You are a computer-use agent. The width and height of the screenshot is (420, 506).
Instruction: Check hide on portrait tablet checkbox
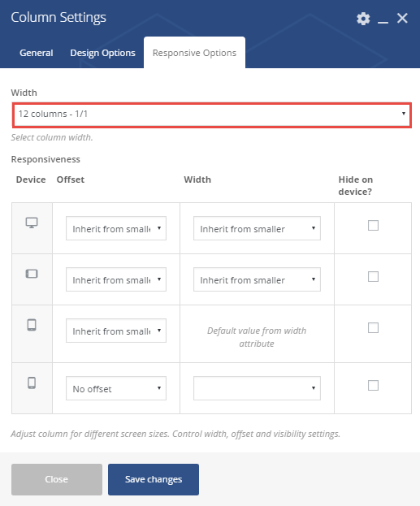[x=373, y=327]
